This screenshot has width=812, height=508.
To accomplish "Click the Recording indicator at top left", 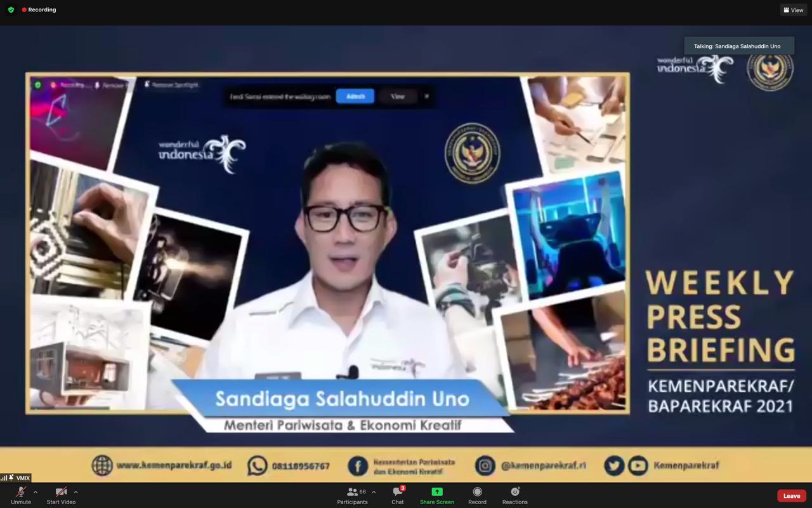I will click(x=39, y=10).
